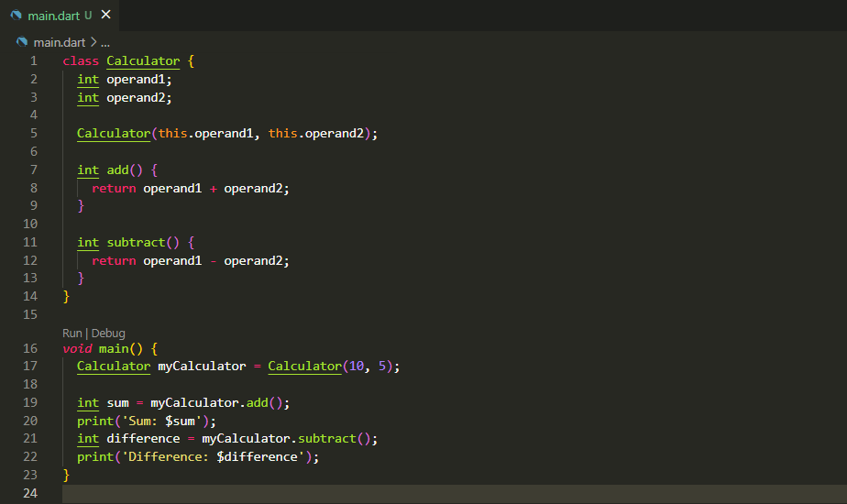Click the 'difference' variable on line 21

(143, 439)
